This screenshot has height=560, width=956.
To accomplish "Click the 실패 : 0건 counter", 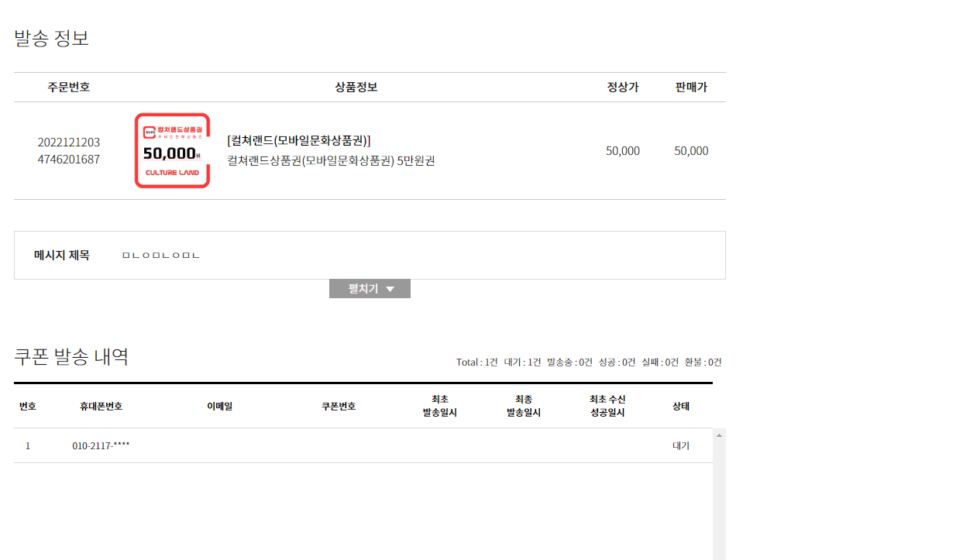I will point(661,362).
